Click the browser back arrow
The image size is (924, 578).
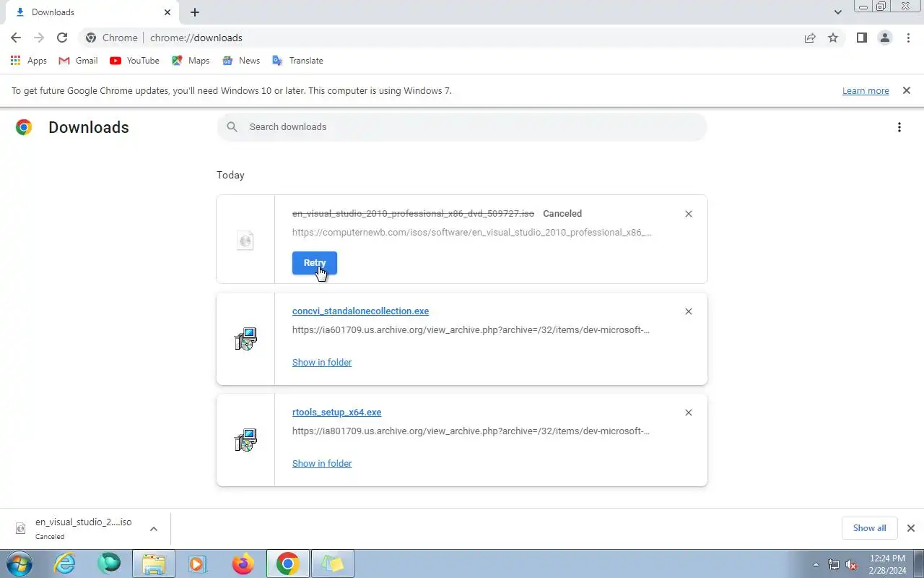16,38
